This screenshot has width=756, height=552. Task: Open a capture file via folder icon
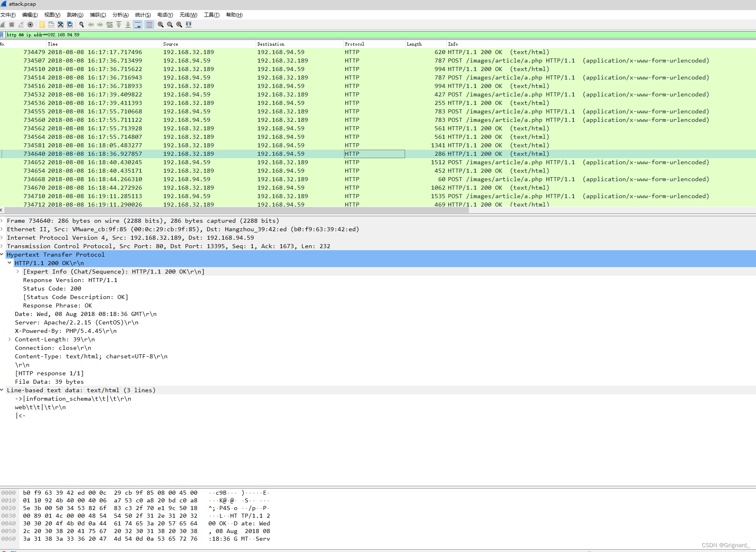tap(42, 25)
